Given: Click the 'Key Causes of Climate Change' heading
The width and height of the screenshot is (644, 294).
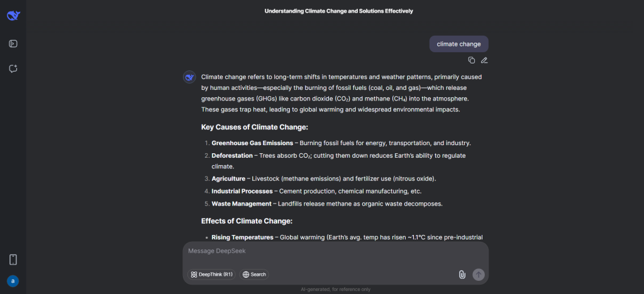Looking at the screenshot, I should click(255, 127).
